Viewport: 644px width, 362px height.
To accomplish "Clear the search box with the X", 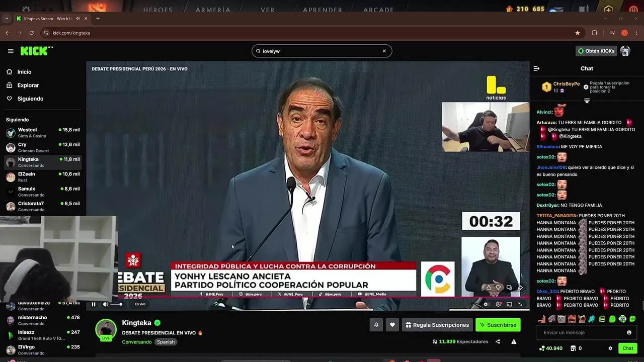I will pyautogui.click(x=384, y=51).
